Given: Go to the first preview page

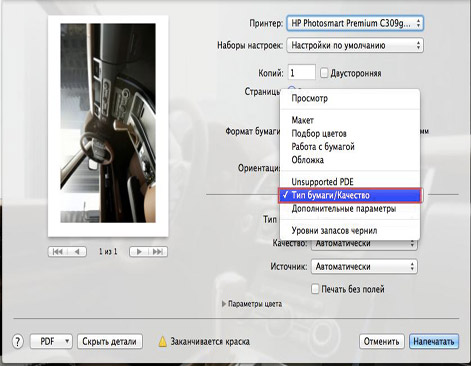Looking at the screenshot, I should point(58,252).
